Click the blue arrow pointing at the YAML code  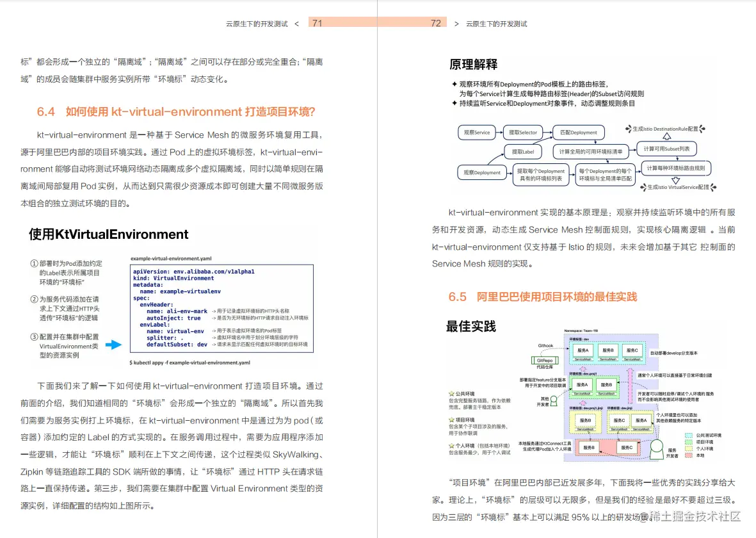click(113, 345)
